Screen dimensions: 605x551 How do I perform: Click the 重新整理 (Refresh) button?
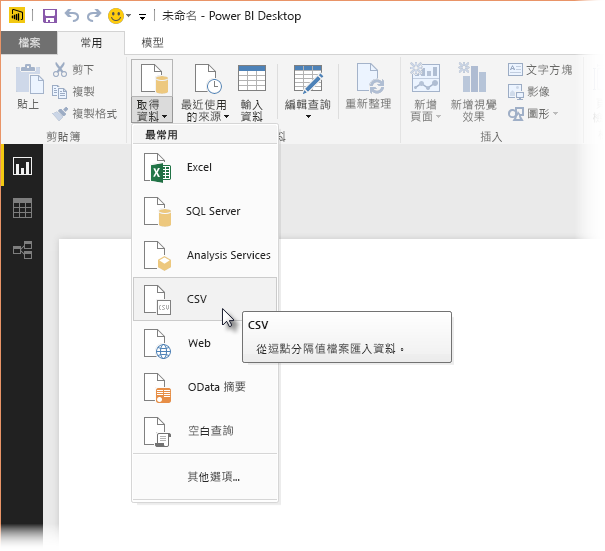pyautogui.click(x=368, y=87)
